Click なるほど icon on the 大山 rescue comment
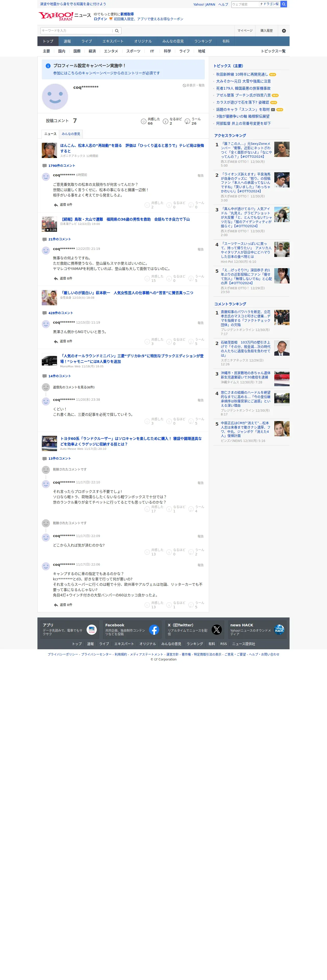Image resolution: width=327 pixels, height=980 pixels. [169, 279]
